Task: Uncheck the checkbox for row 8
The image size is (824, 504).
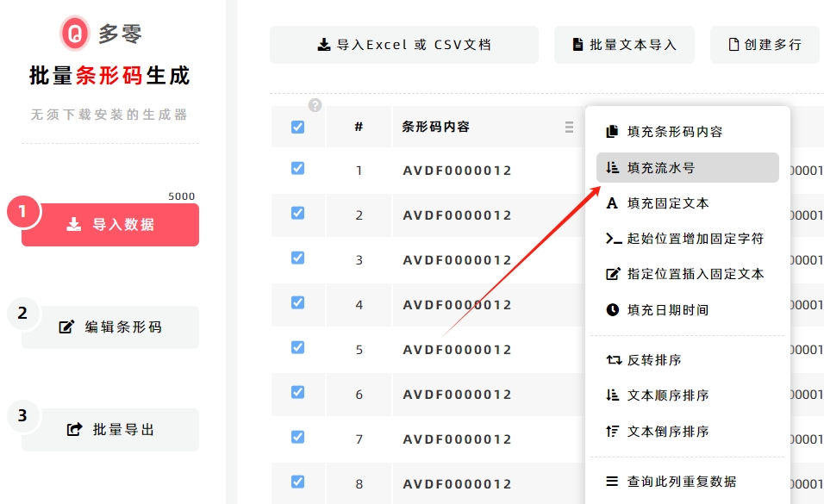Action: (x=297, y=482)
